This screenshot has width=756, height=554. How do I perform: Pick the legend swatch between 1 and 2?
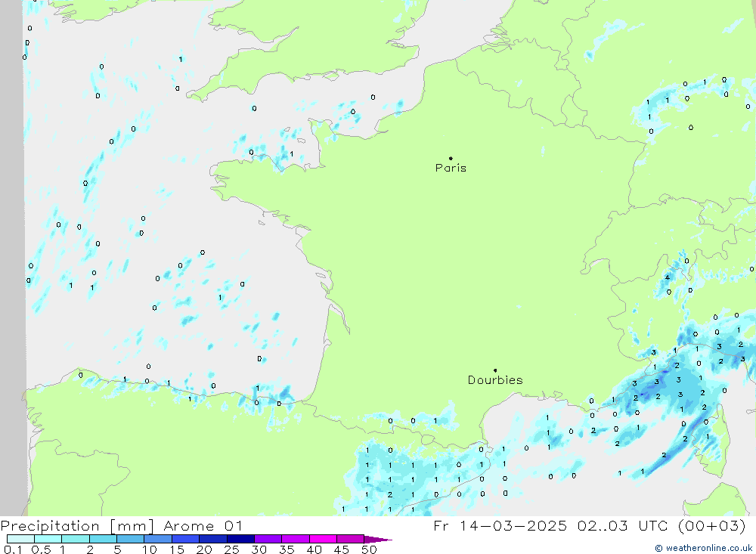point(76,539)
